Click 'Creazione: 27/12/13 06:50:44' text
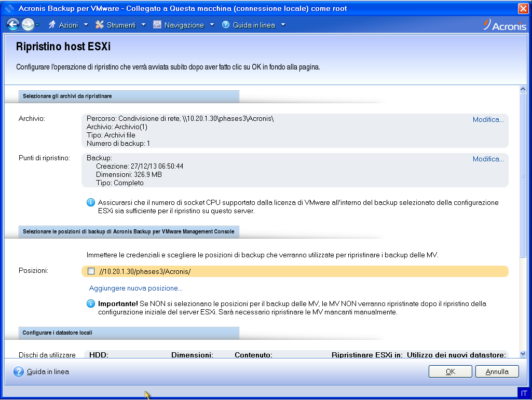Image resolution: width=532 pixels, height=400 pixels. 140,166
